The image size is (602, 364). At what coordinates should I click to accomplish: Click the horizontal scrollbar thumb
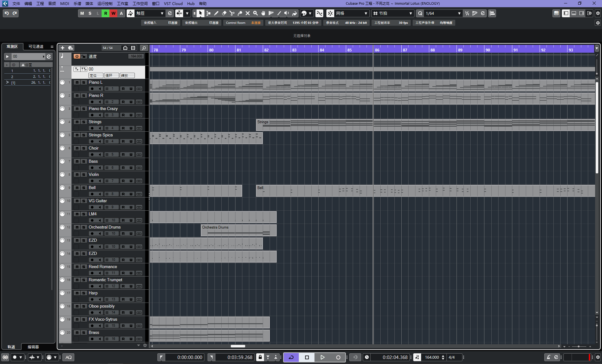click(x=238, y=346)
